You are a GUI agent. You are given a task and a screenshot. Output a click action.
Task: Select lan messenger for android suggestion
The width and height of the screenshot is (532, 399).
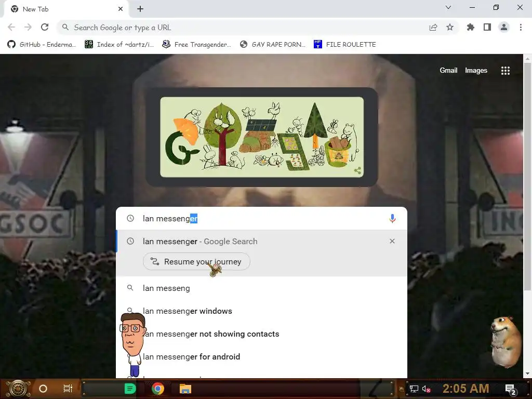(261, 356)
